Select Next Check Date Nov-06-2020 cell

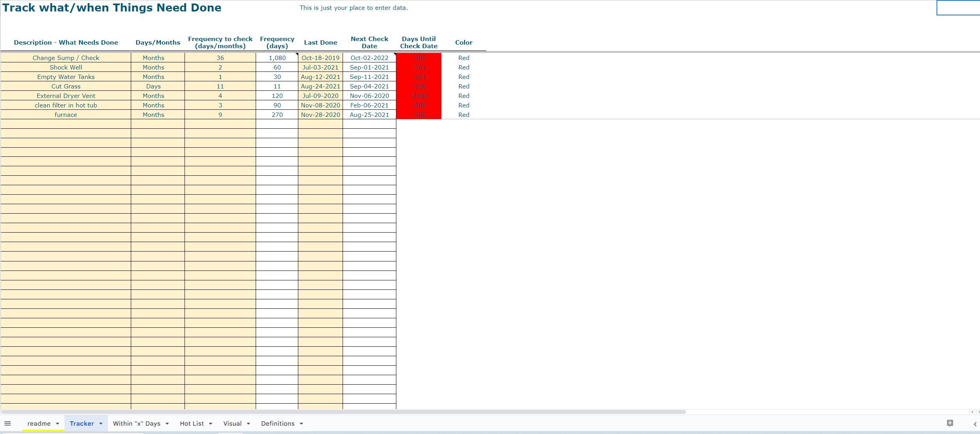369,96
